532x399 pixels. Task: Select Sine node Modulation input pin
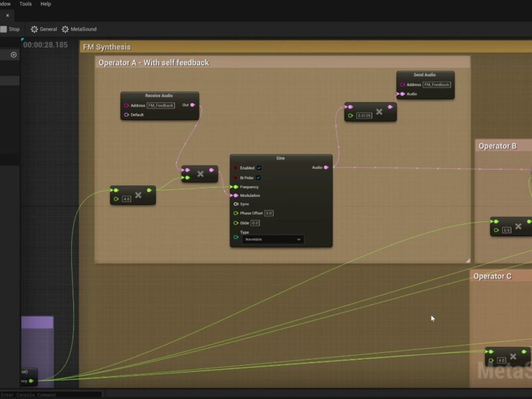(x=235, y=196)
